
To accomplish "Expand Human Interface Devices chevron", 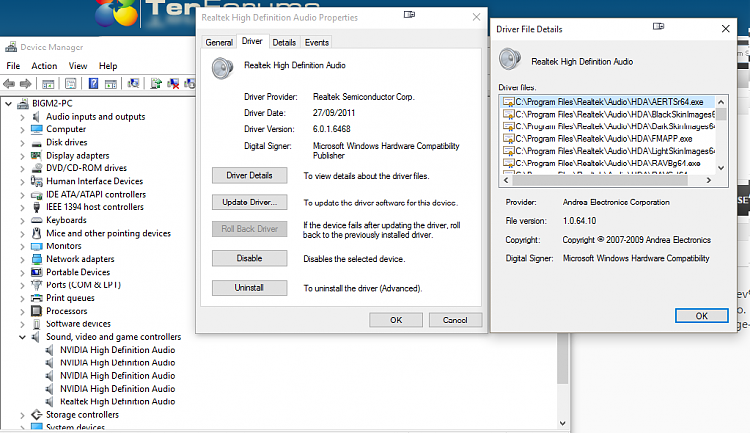I will click(22, 181).
